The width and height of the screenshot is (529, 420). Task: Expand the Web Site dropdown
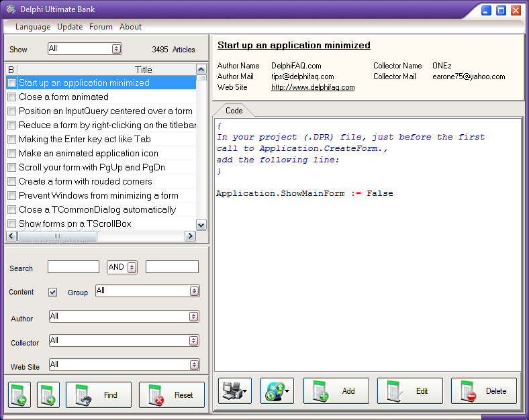tap(193, 365)
